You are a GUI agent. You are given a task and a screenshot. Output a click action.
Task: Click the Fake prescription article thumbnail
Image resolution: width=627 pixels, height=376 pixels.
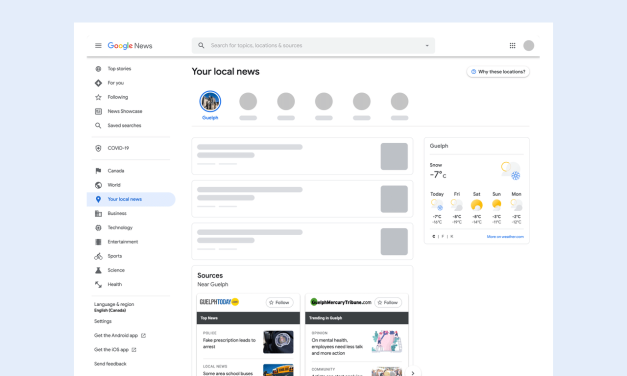click(278, 342)
